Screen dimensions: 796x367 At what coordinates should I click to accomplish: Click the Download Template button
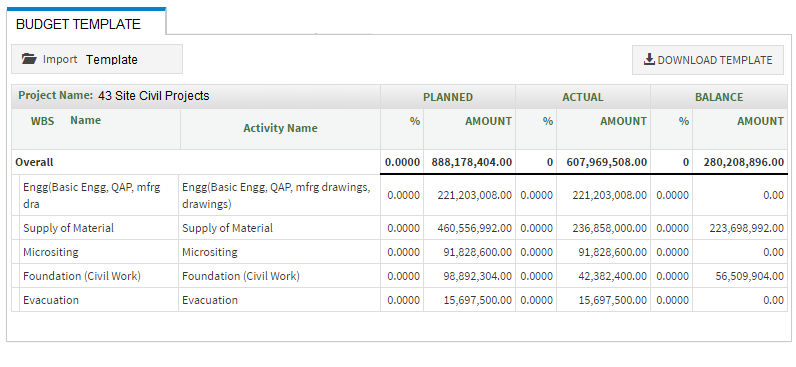coord(708,60)
